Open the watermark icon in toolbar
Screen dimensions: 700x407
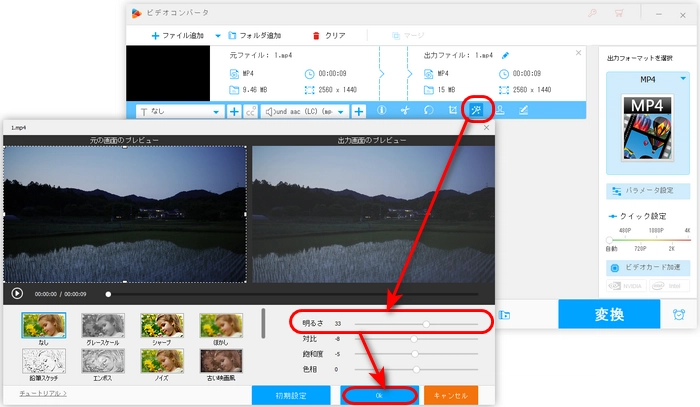point(500,111)
